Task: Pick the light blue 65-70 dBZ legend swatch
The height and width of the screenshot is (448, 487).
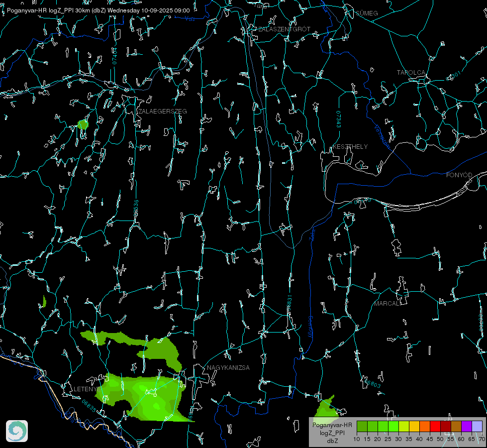Action: (x=477, y=426)
